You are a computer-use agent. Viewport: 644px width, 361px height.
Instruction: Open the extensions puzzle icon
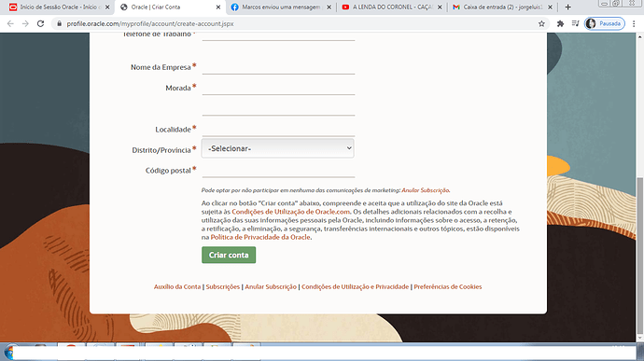560,24
